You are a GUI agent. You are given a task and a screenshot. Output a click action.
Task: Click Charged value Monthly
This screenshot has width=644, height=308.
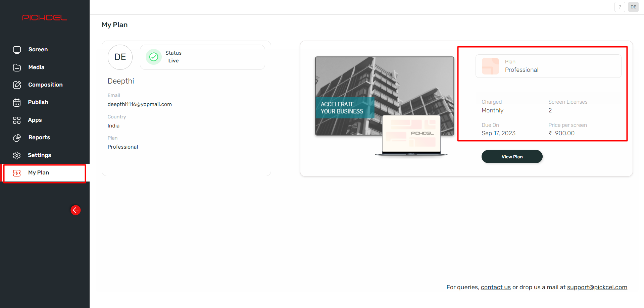[x=492, y=110]
